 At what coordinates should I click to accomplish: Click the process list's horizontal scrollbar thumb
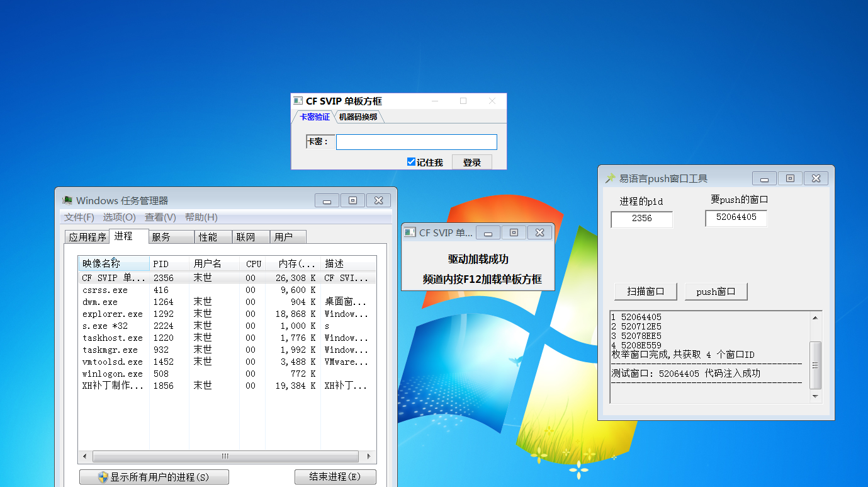tap(225, 456)
